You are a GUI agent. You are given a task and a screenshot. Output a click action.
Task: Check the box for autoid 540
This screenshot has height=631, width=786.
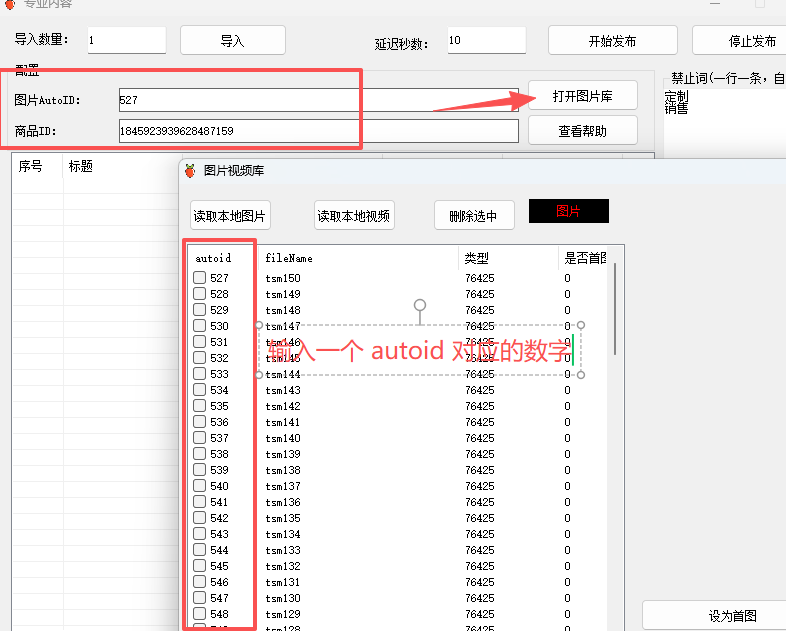click(200, 486)
